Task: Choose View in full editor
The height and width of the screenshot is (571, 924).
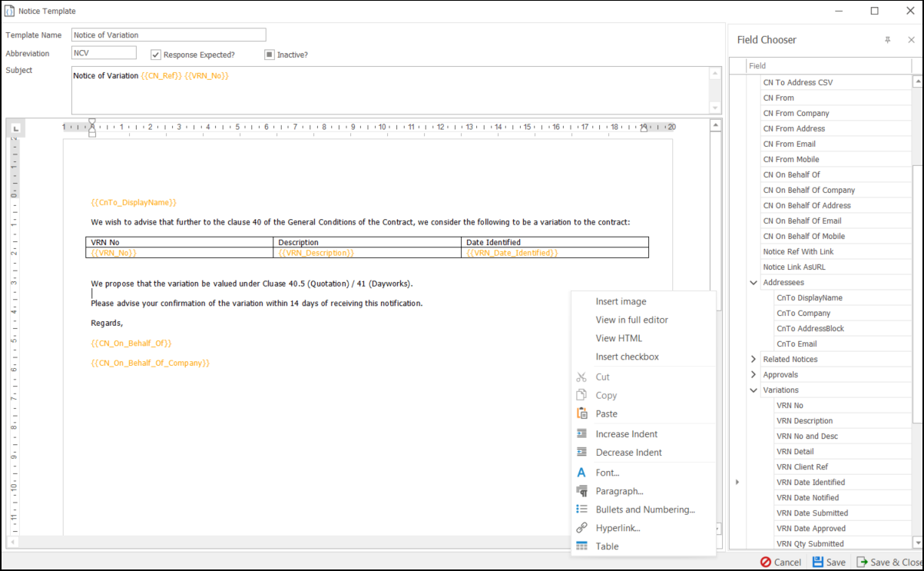Action: click(631, 320)
